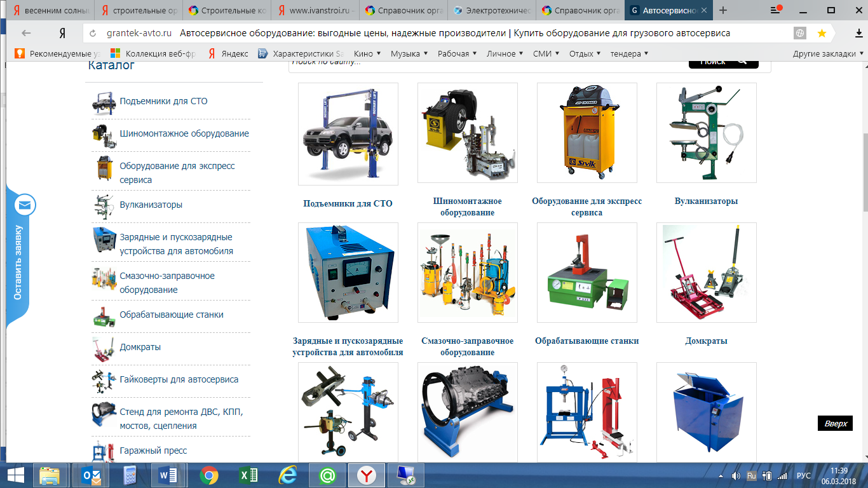This screenshot has height=488, width=868.
Task: Open the Windows Start button
Action: (x=16, y=475)
